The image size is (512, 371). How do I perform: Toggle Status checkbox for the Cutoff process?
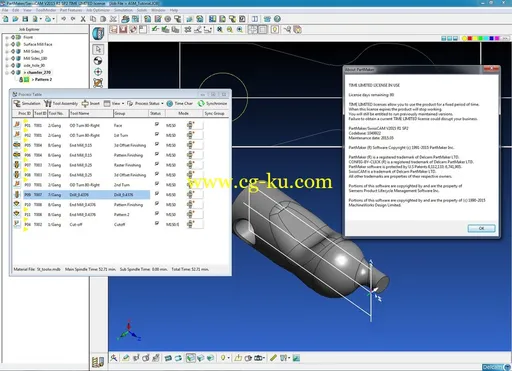point(157,223)
